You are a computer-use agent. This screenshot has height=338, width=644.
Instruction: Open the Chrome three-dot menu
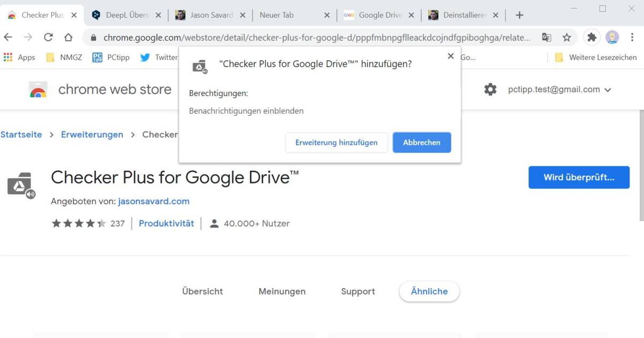point(632,38)
